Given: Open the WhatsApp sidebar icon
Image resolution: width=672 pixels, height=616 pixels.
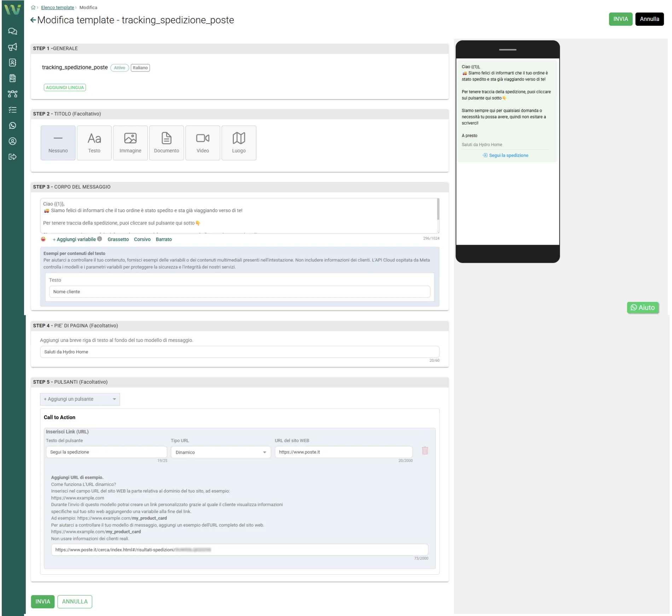Looking at the screenshot, I should tap(13, 126).
